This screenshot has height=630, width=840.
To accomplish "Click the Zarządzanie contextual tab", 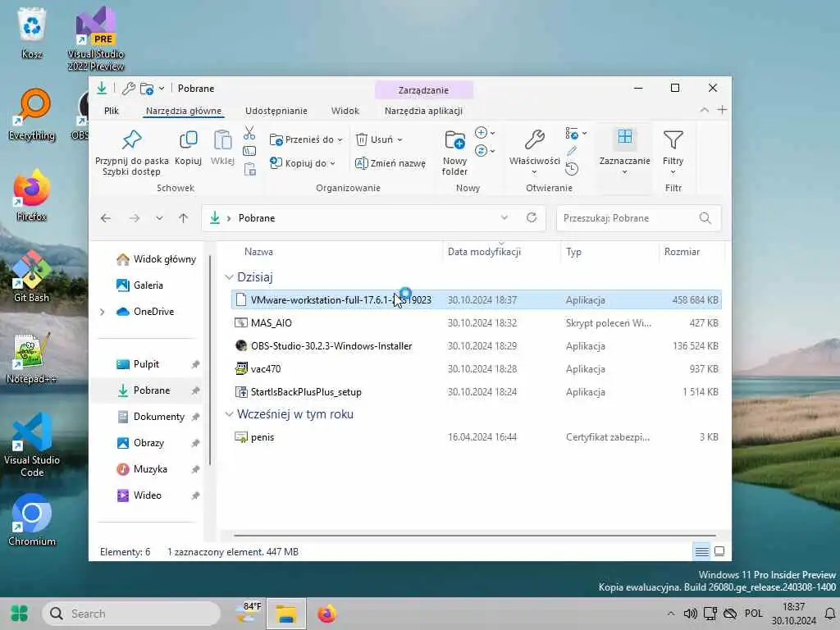I will [423, 90].
